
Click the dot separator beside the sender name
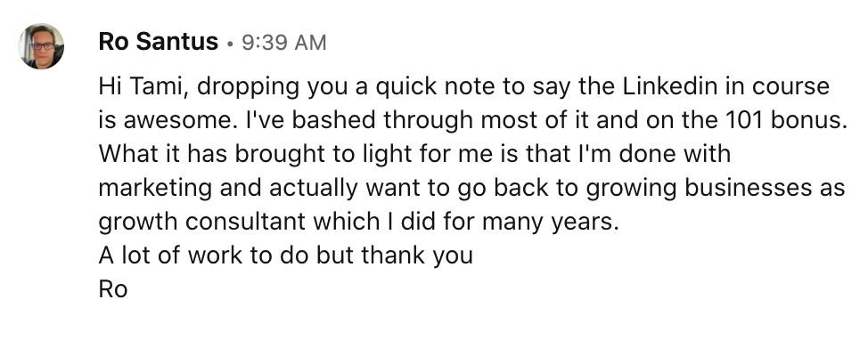pyautogui.click(x=230, y=45)
